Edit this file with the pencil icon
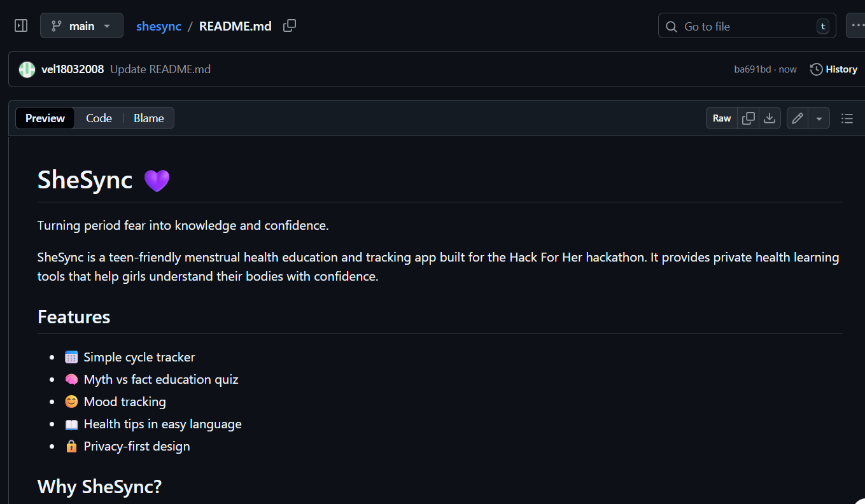 click(798, 118)
